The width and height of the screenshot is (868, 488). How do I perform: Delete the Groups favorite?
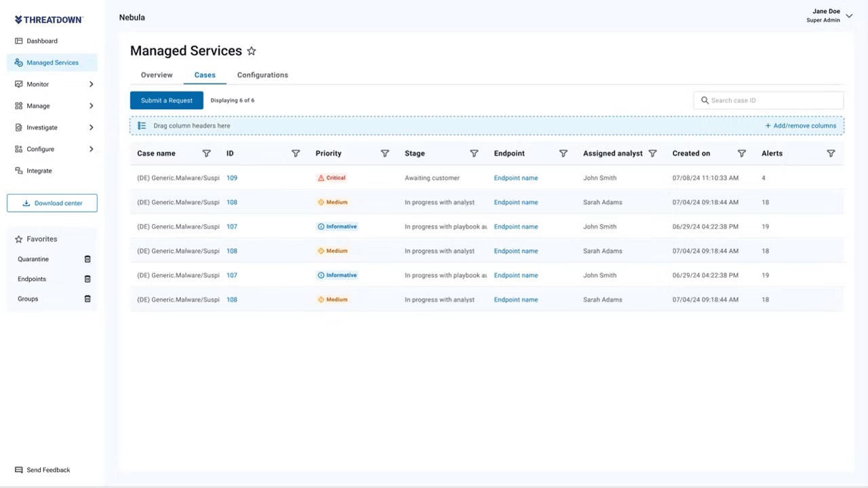[x=87, y=299]
